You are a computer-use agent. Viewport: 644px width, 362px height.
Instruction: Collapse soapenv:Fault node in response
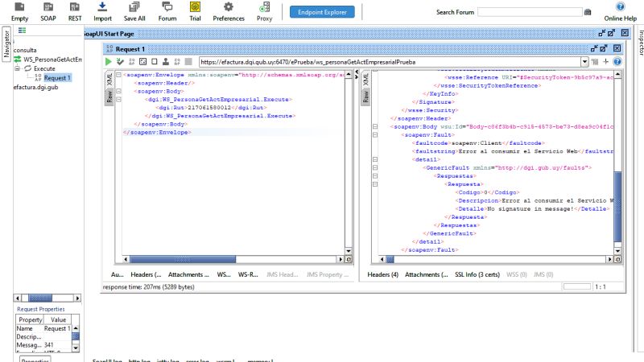(x=375, y=134)
